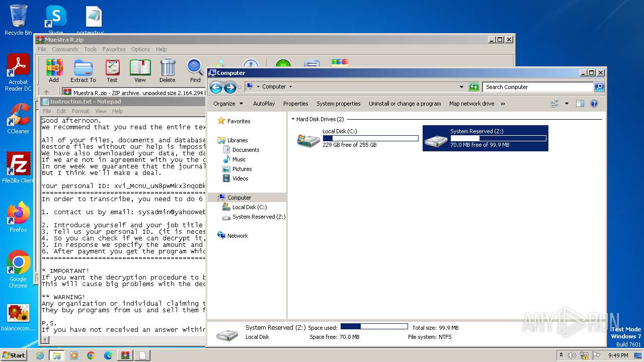Click the Find magnifier icon in WinRAR
Screen dimensions: 644x362
click(x=195, y=70)
